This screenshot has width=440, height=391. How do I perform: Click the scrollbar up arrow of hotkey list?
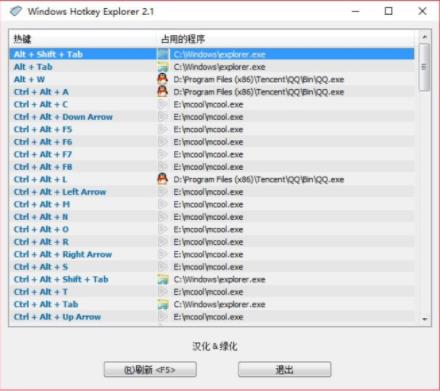click(424, 37)
